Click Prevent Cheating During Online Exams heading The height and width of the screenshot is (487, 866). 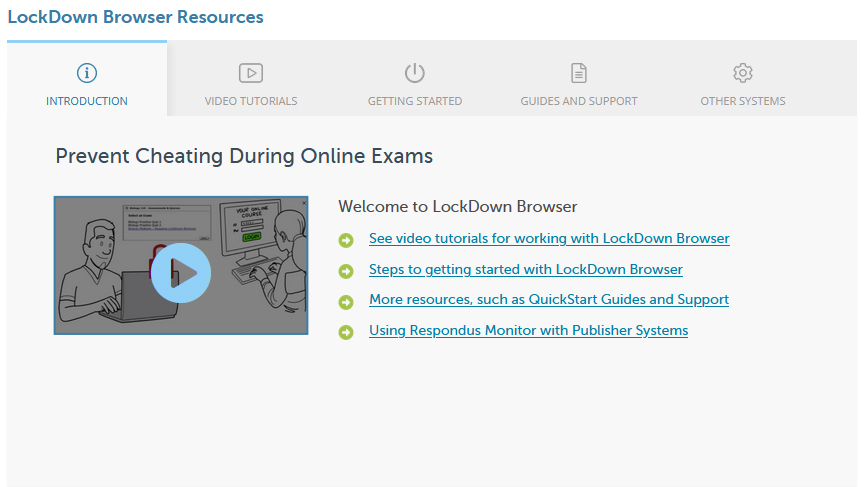[244, 156]
